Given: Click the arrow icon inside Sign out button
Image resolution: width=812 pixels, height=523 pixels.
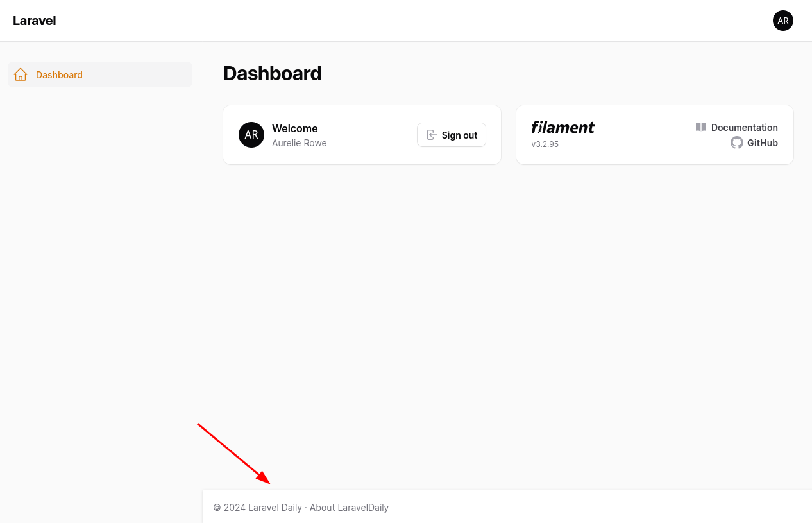Looking at the screenshot, I should (432, 135).
